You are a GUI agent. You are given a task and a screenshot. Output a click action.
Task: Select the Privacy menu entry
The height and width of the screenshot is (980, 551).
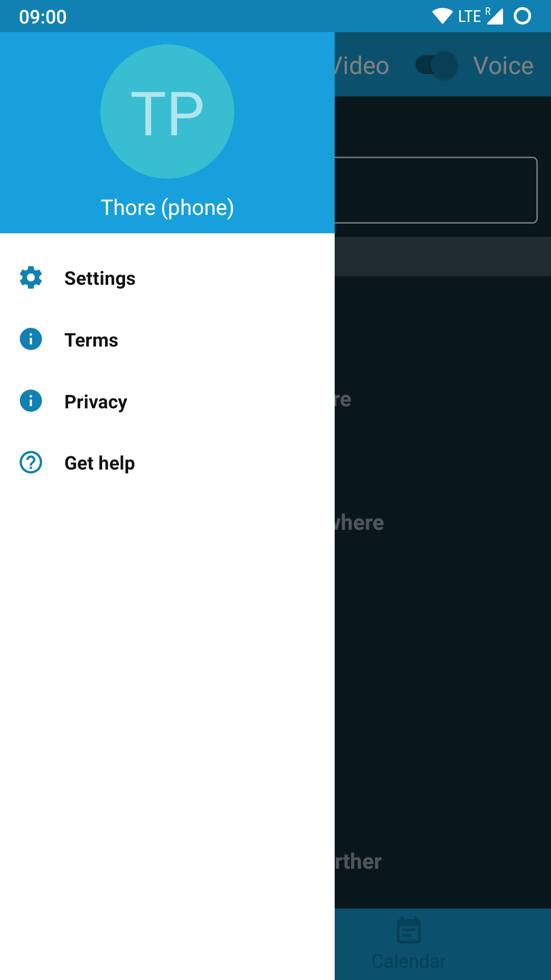tap(167, 402)
